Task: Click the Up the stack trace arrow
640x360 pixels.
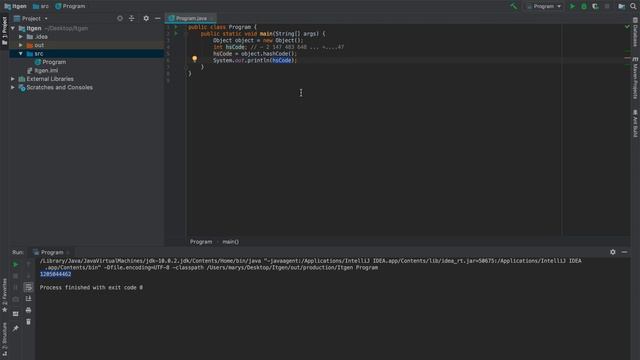Action: pyautogui.click(x=28, y=264)
